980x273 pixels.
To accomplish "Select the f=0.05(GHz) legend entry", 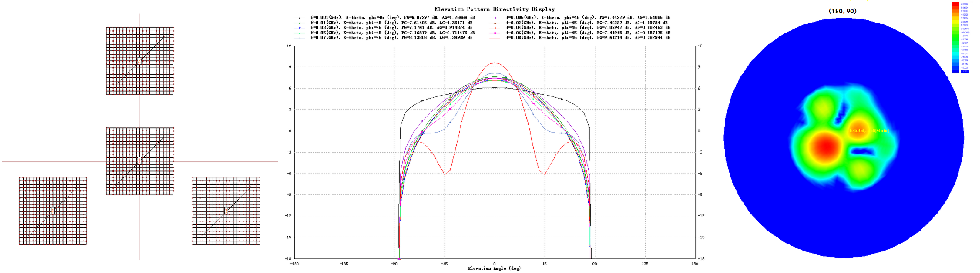I will (384, 33).
